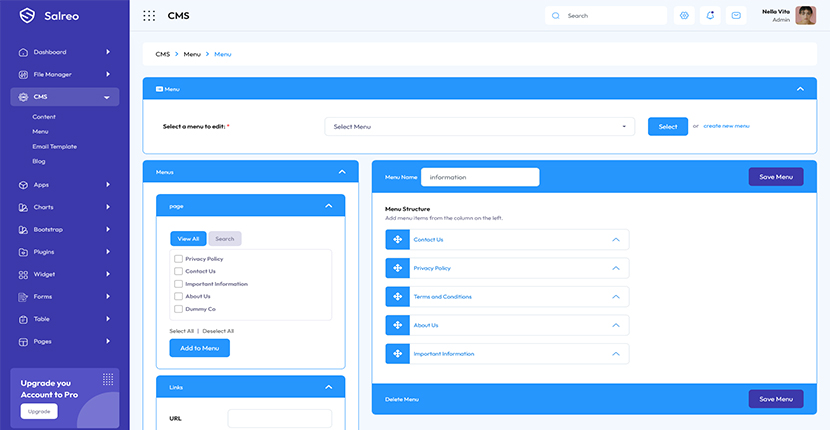Image resolution: width=830 pixels, height=430 pixels.
Task: Click the Salreo shield logo
Action: click(x=27, y=16)
